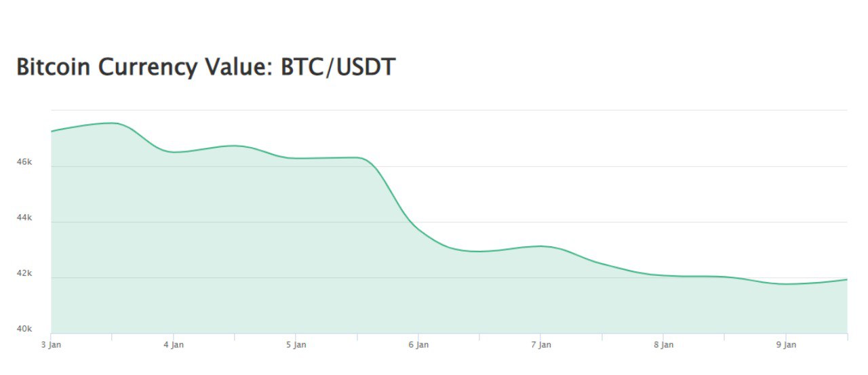This screenshot has height=375, width=868.
Task: Click the 46k y-axis label
Action: tap(24, 163)
